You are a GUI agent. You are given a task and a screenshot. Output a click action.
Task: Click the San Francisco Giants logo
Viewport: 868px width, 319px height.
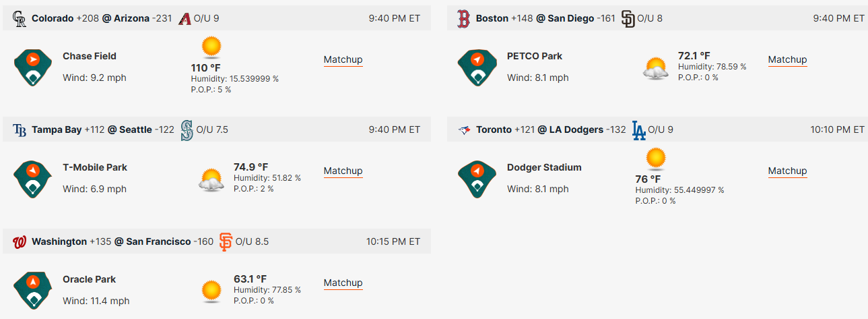point(226,242)
